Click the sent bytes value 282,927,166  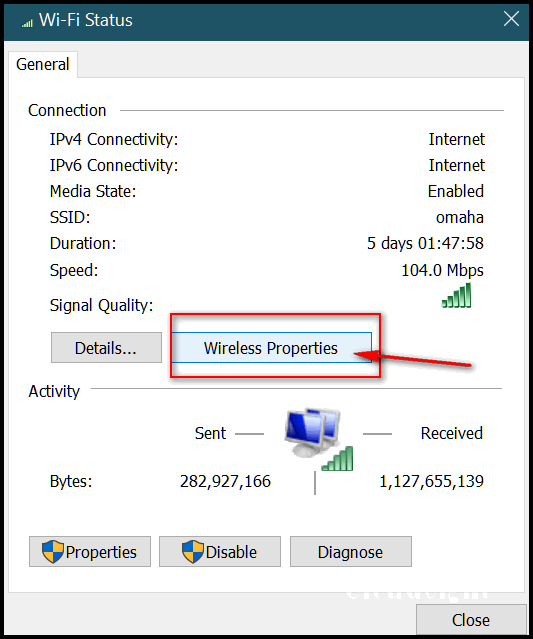click(x=225, y=481)
